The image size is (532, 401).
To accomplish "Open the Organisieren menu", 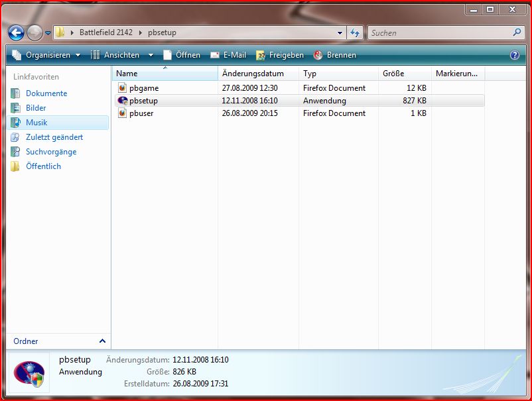I will 46,55.
